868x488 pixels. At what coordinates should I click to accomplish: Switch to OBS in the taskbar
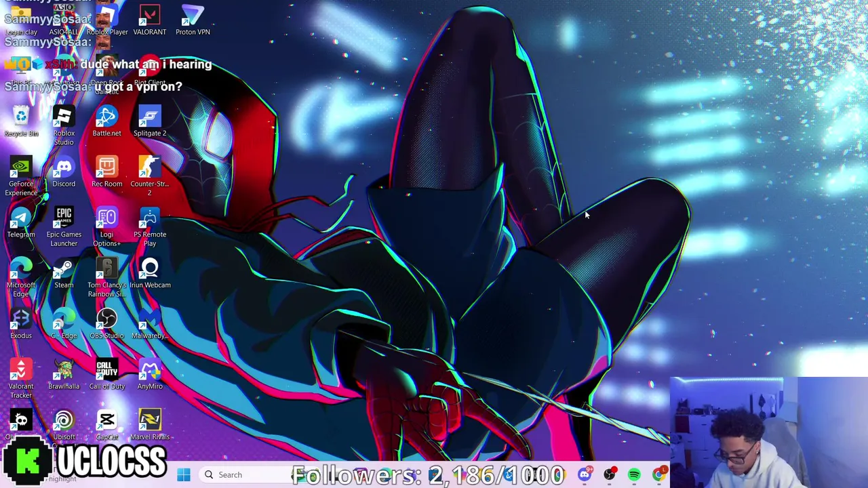click(610, 474)
